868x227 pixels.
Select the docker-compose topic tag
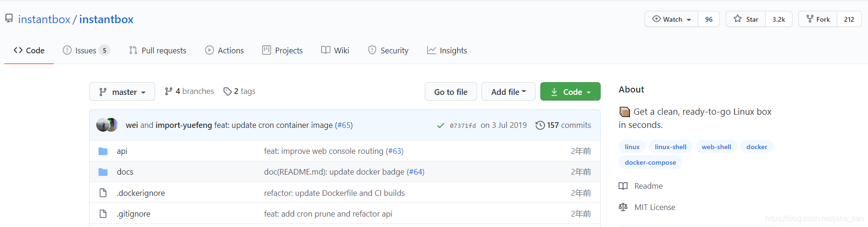(650, 162)
